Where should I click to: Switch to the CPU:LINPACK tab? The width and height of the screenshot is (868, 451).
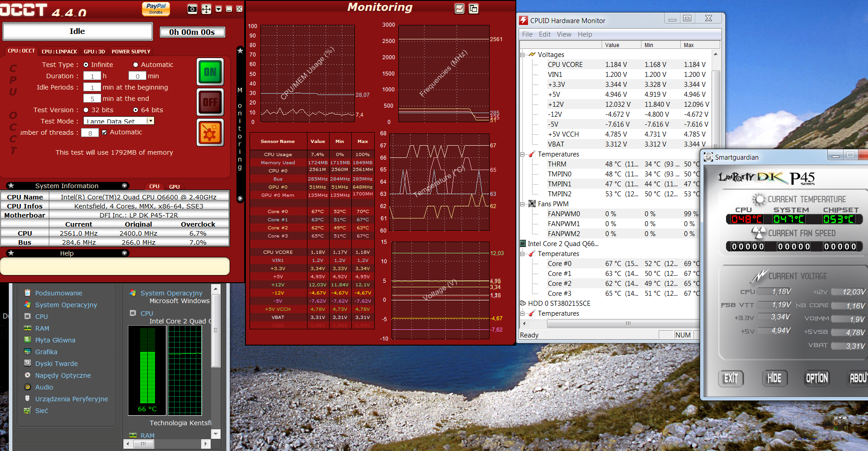click(59, 52)
